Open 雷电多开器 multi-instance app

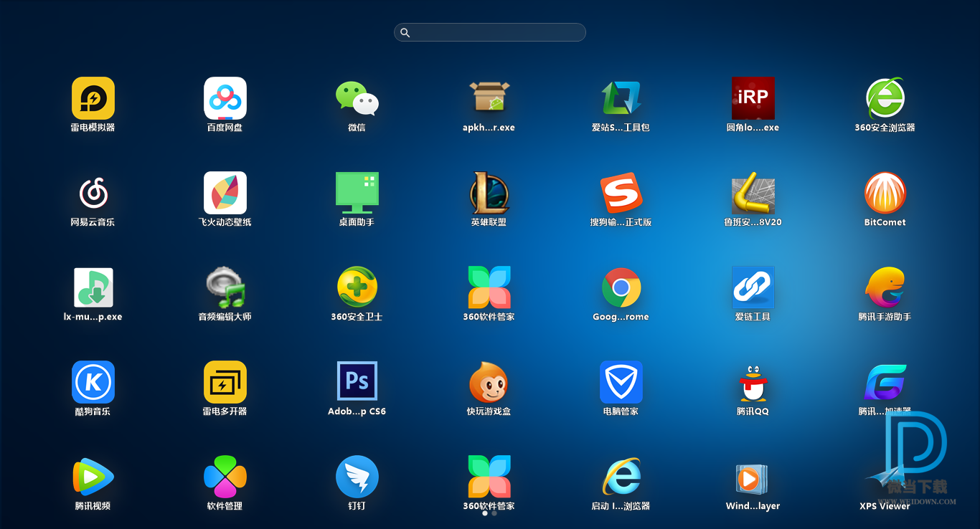coord(225,382)
